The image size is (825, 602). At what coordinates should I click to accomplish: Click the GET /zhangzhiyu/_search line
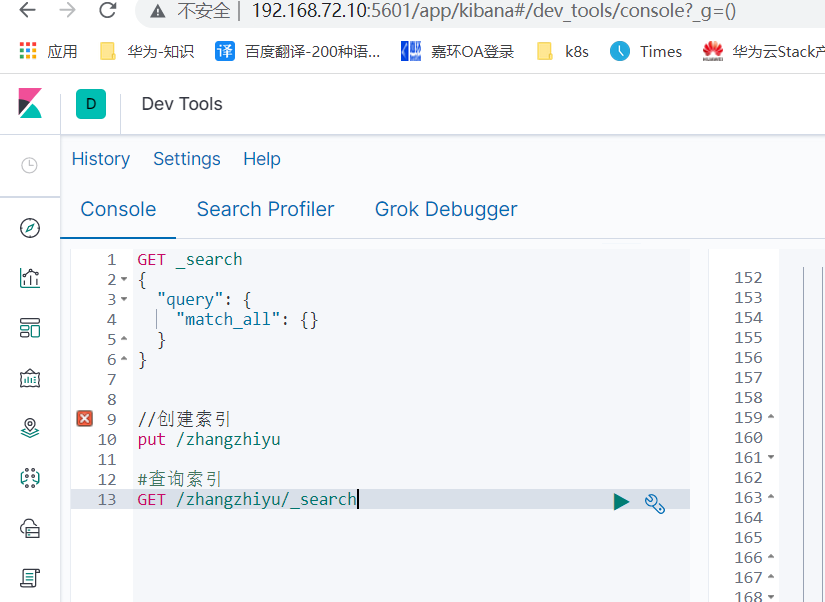pos(247,499)
